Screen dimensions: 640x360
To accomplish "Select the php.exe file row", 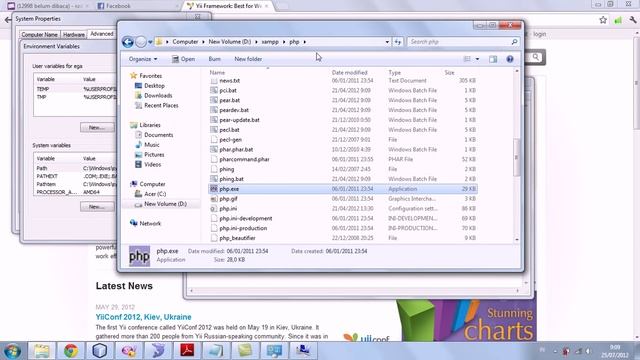I will pyautogui.click(x=342, y=189).
